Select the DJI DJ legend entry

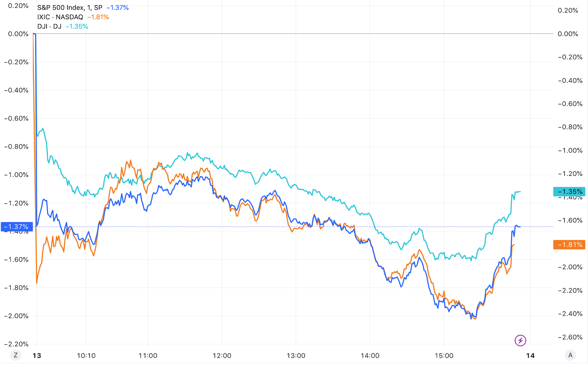click(49, 27)
